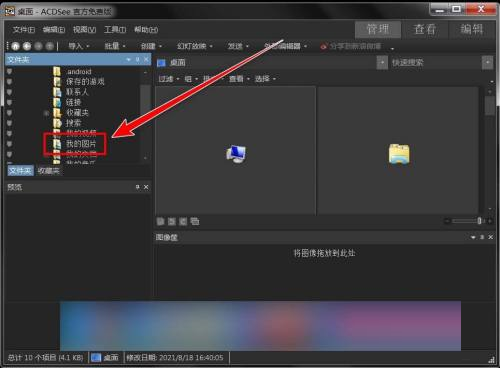Toggle Easy-Select marker for 我的视频 row
The image size is (500, 368).
click(9, 133)
